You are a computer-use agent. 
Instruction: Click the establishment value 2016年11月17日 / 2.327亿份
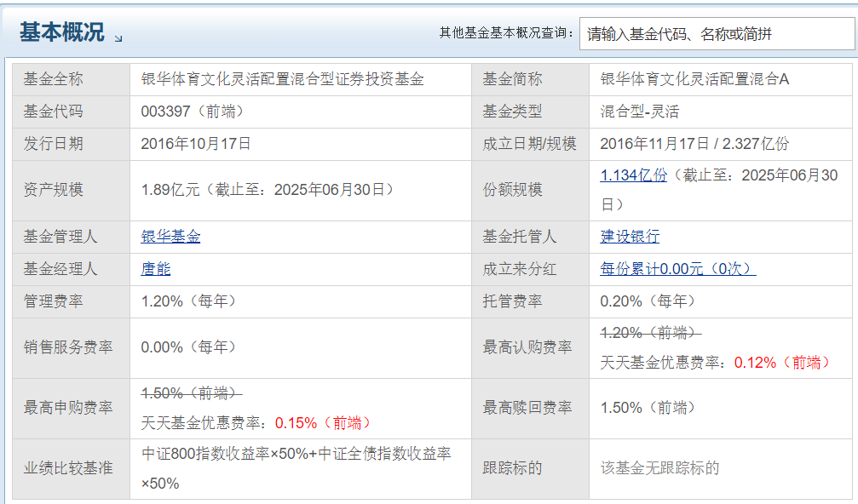[x=694, y=144]
